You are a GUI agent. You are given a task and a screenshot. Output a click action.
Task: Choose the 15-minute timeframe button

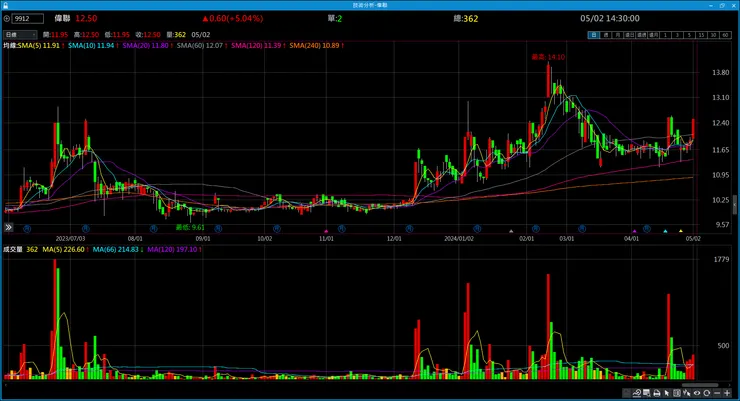(x=701, y=35)
